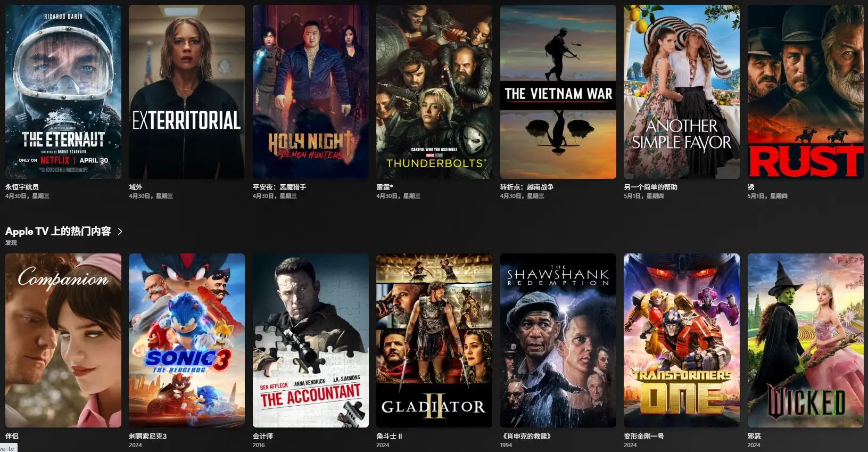868x452 pixels.
Task: Expand Apple TV 上的热门内容 chevron arrow
Action: (120, 232)
